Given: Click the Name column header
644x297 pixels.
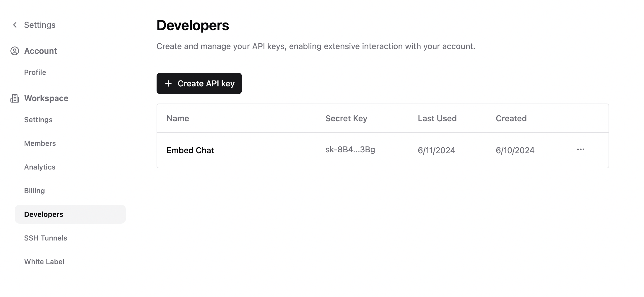Looking at the screenshot, I should click(178, 118).
